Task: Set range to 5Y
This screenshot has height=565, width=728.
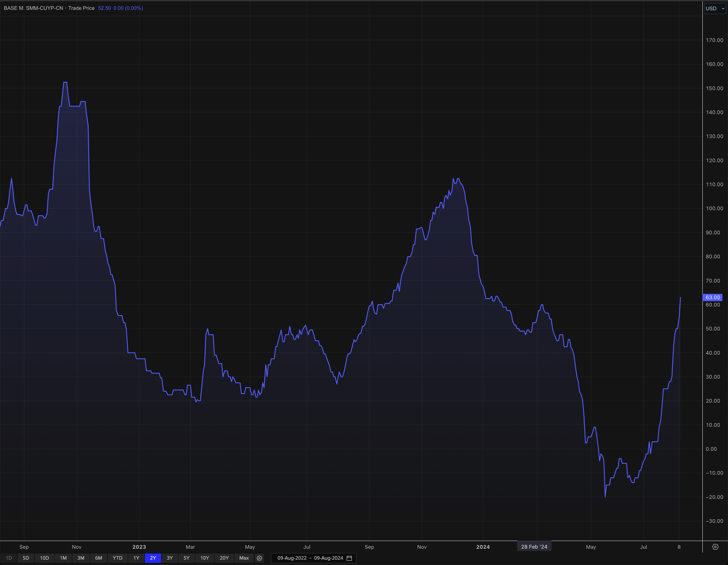Action: point(186,558)
